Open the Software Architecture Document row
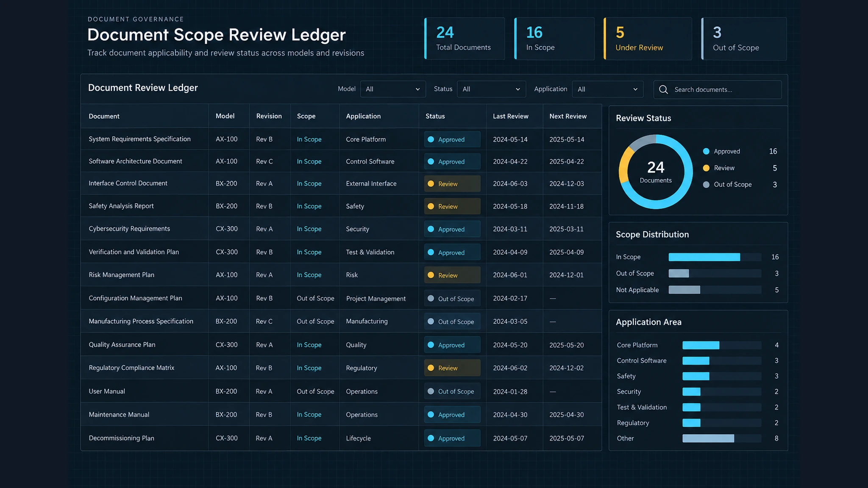868x488 pixels. coord(341,161)
